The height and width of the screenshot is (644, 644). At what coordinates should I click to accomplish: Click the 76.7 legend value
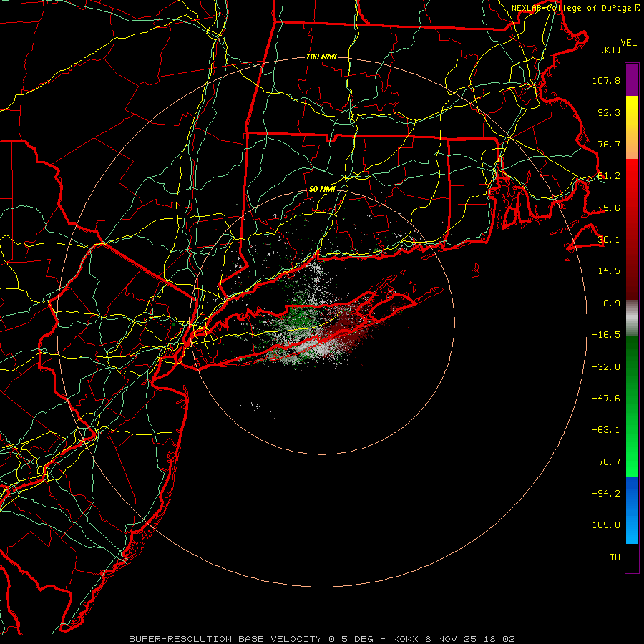click(x=609, y=144)
